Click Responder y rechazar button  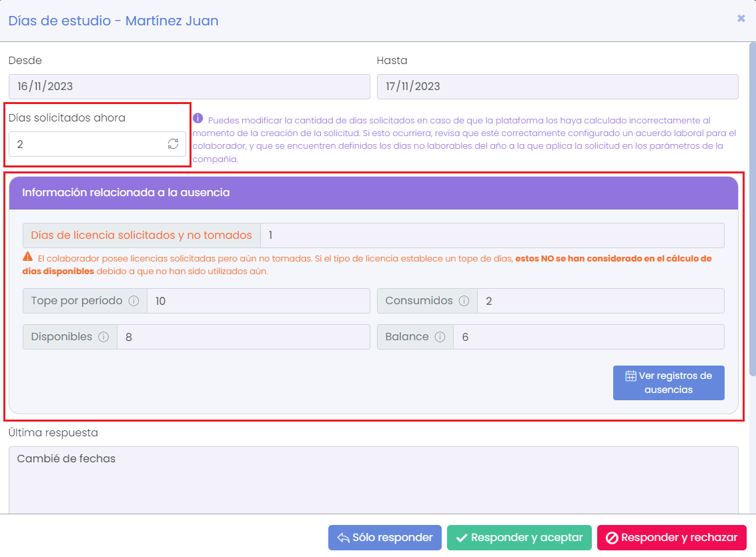coord(671,538)
